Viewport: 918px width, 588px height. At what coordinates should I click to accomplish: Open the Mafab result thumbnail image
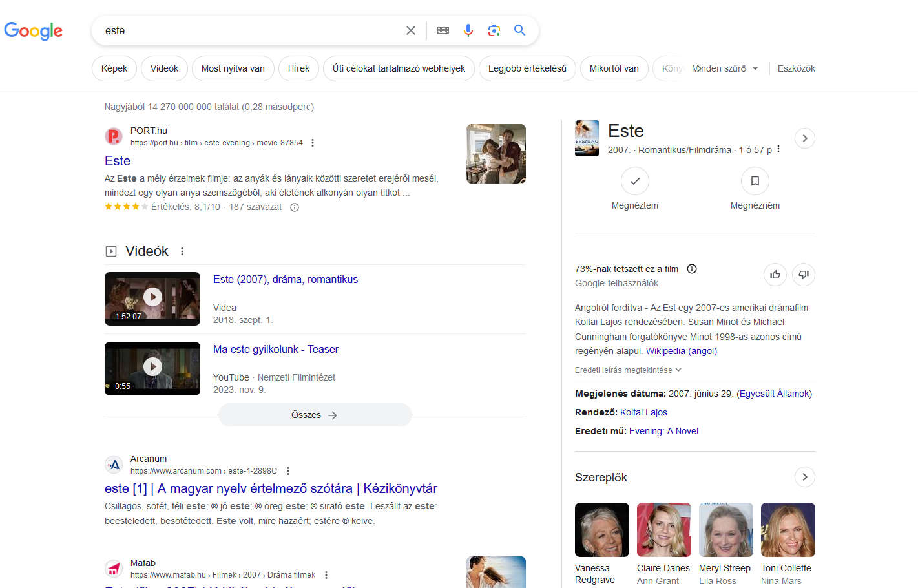[496, 572]
